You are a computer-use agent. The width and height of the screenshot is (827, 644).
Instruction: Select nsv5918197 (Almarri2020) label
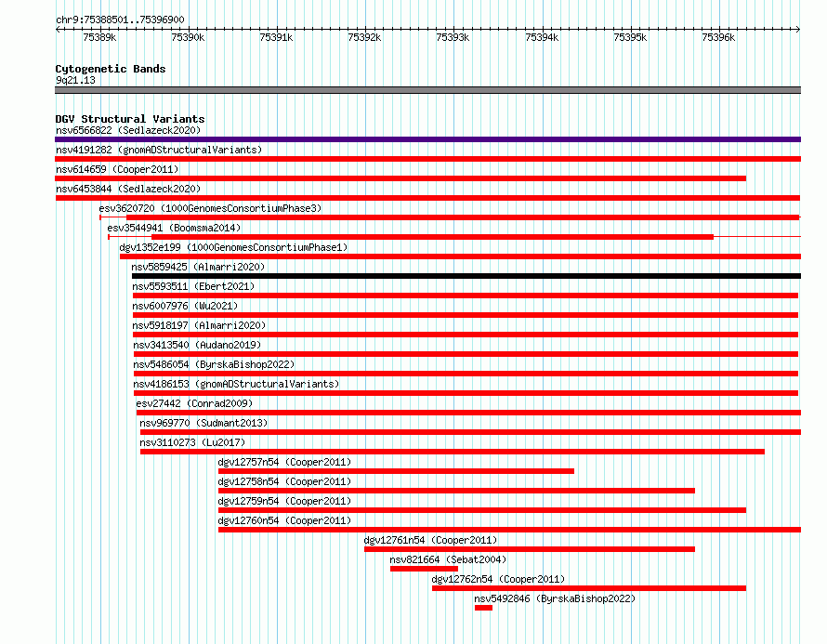(200, 325)
